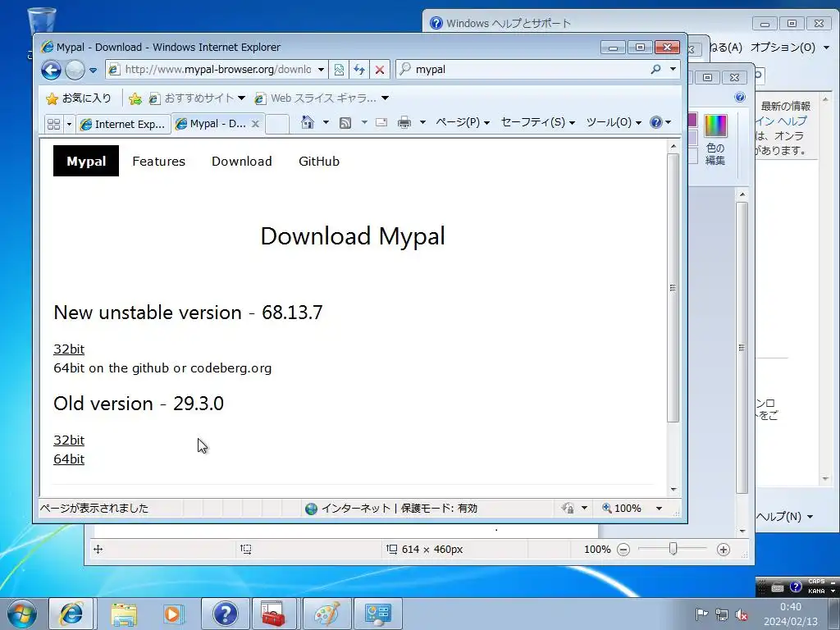
Task: Open the recent pages dropdown arrow
Action: [94, 71]
